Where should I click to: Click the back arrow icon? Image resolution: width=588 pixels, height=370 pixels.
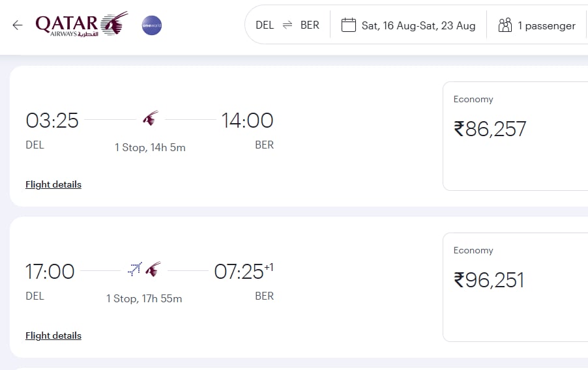(18, 25)
